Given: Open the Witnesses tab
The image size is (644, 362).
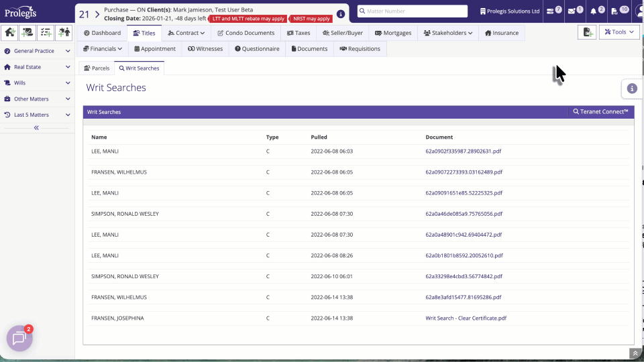Looking at the screenshot, I should (x=205, y=49).
